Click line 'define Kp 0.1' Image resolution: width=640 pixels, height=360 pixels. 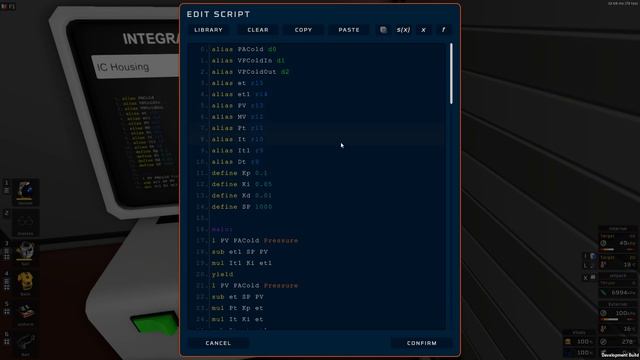pos(239,173)
